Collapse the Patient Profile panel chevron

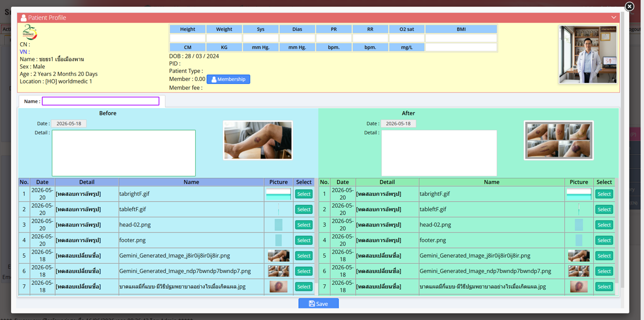pyautogui.click(x=613, y=18)
